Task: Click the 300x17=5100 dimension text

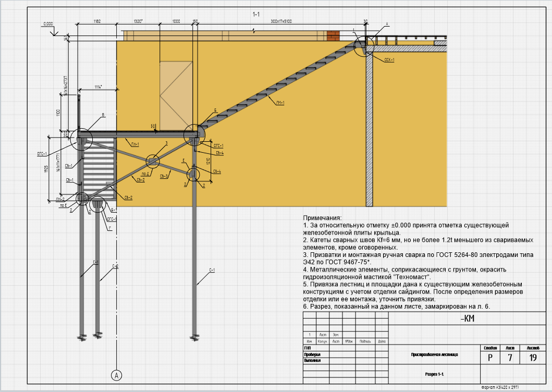Action: tap(281, 21)
